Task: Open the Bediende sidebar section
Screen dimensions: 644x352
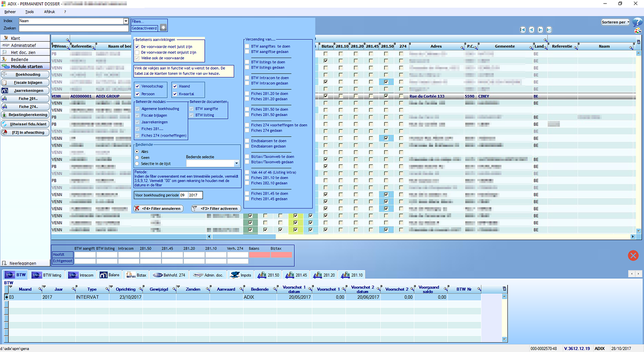Action: click(25, 59)
